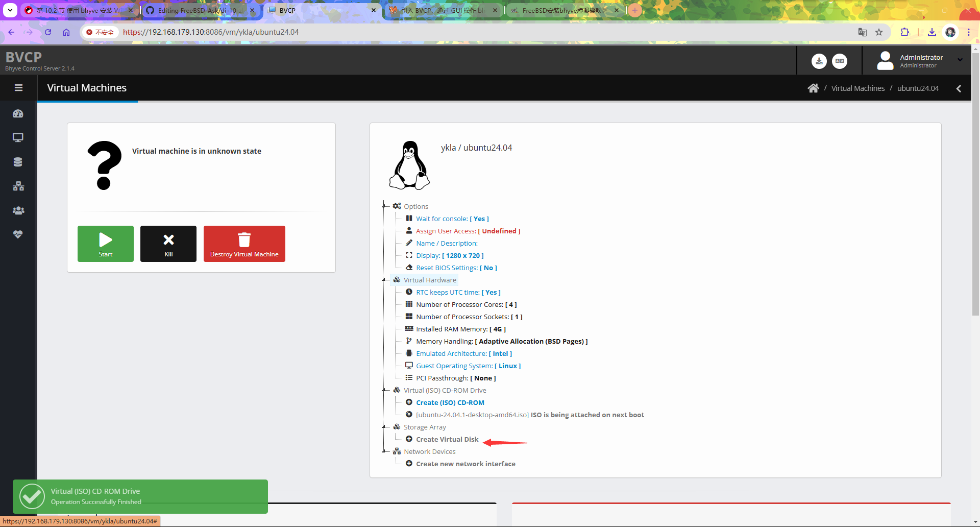Click Create (ISO) CD-ROM link

[450, 402]
